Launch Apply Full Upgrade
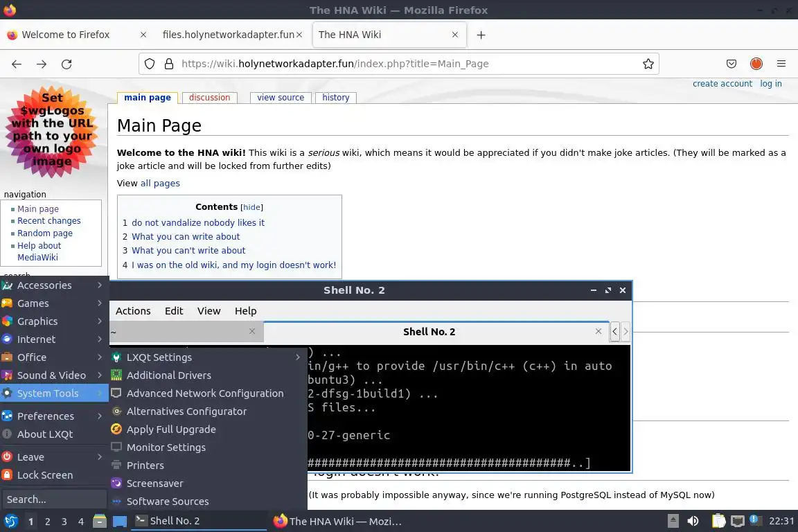 click(208, 429)
